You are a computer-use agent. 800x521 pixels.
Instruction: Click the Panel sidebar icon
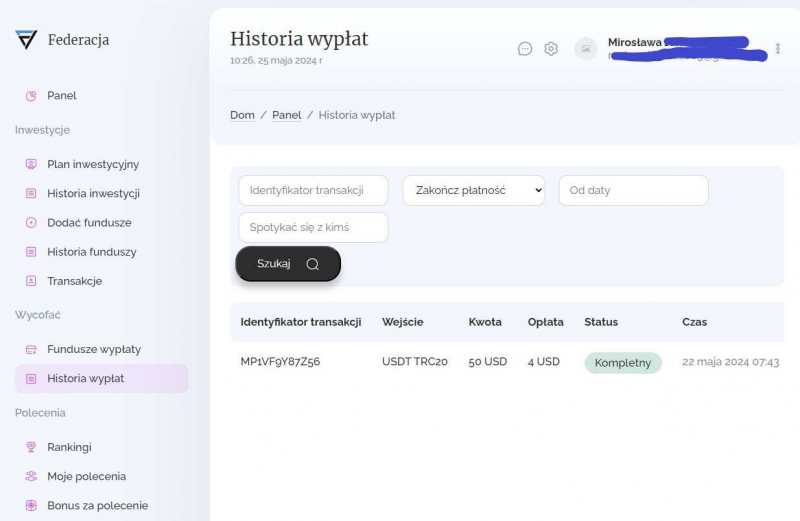pos(31,96)
